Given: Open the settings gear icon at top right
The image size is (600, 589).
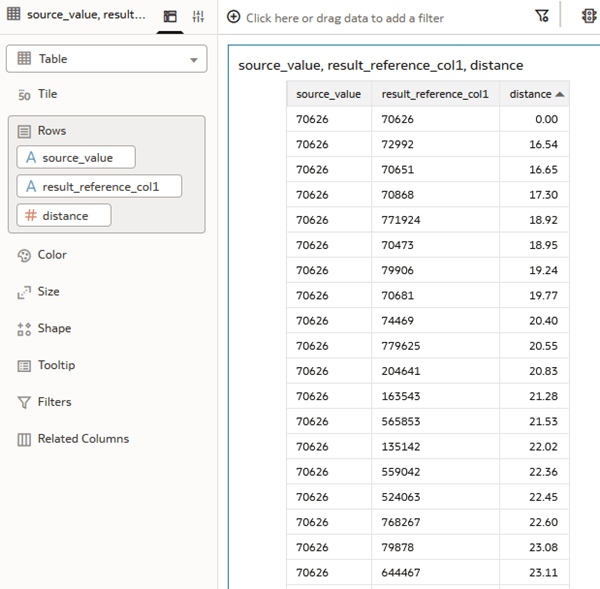Looking at the screenshot, I should pos(589,16).
